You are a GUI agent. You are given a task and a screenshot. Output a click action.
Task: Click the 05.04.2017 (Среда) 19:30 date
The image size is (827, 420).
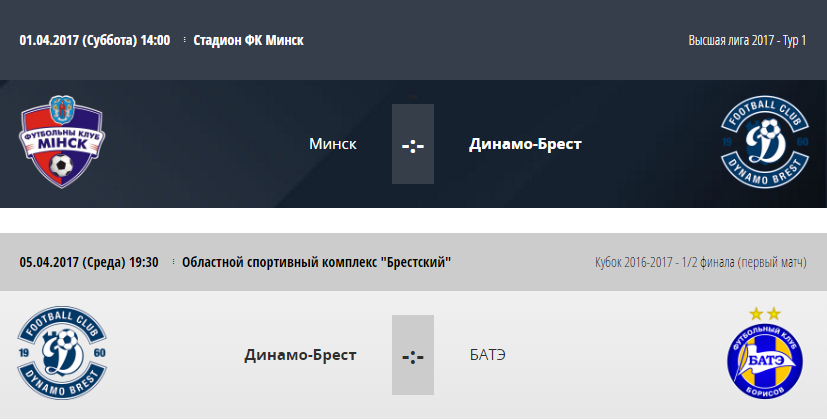point(89,262)
